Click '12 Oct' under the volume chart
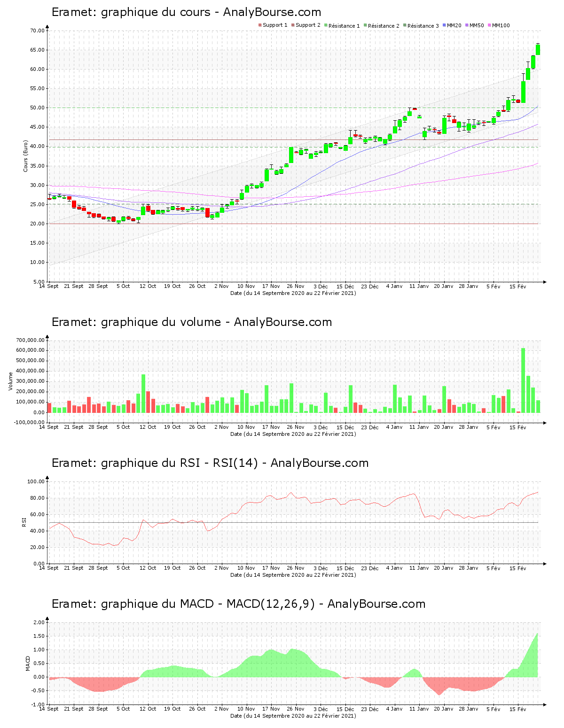564x728 pixels. tap(148, 427)
